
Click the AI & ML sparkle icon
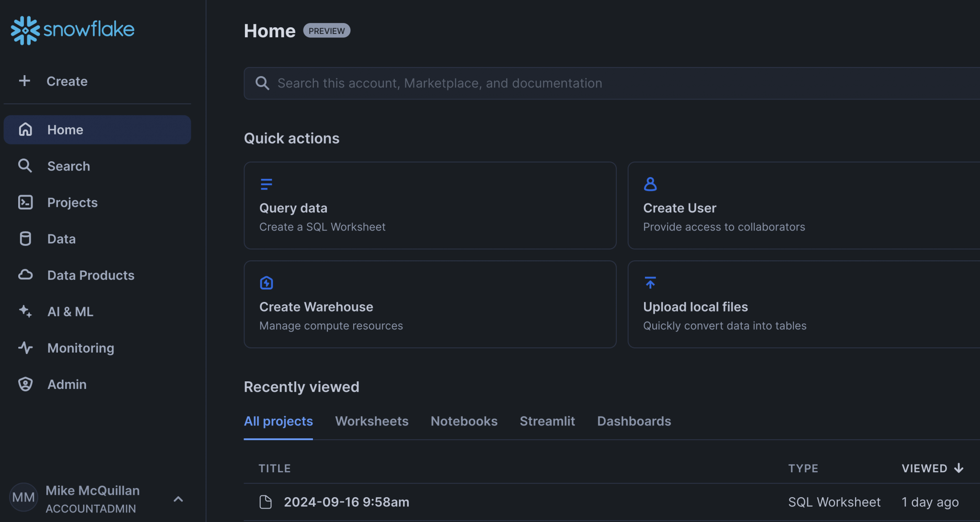coord(25,311)
